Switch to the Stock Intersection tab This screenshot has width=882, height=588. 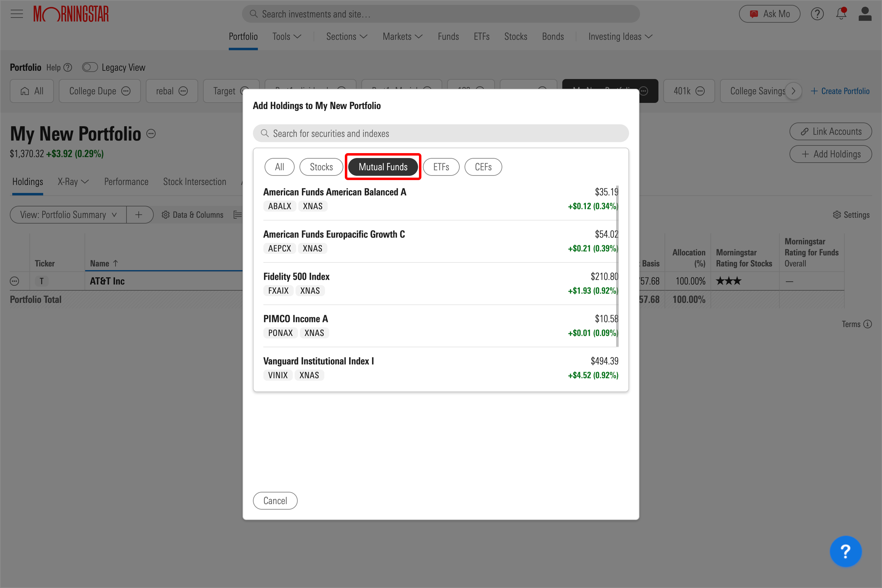coord(195,182)
